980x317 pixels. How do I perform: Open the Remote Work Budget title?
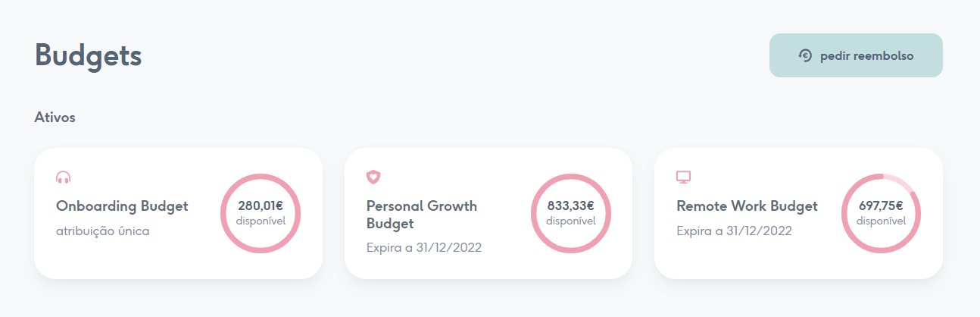[747, 206]
